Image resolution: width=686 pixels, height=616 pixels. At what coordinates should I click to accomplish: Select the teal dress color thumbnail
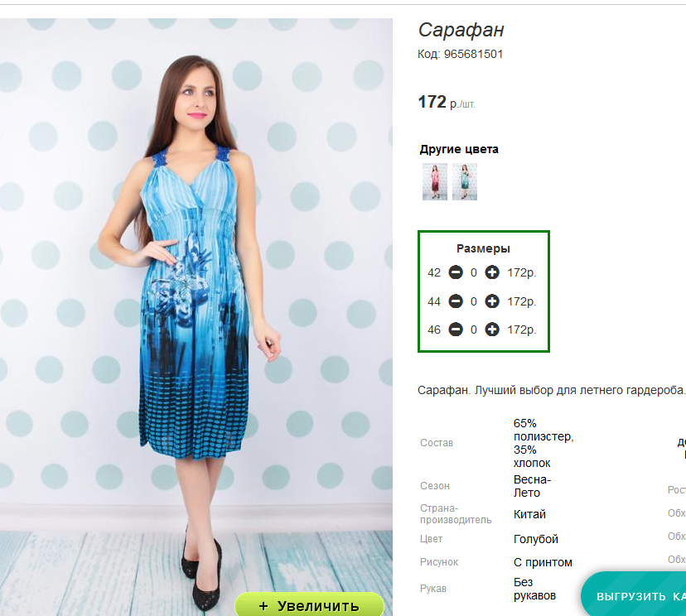[465, 181]
